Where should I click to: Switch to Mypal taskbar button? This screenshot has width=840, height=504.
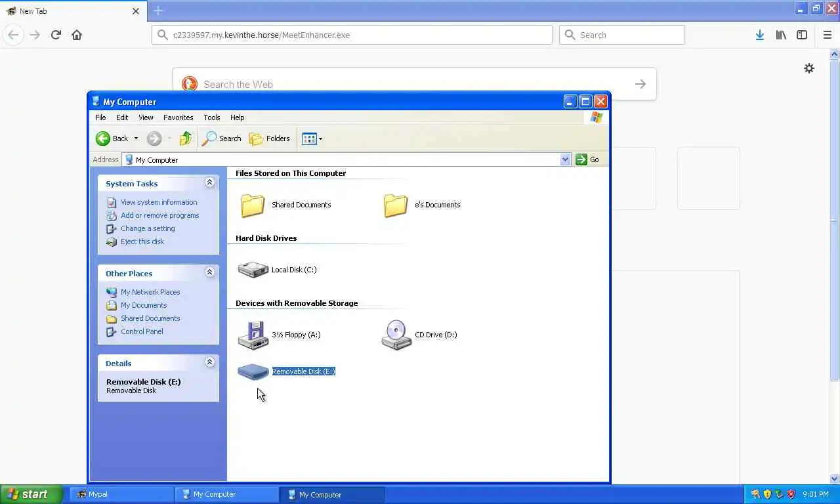pyautogui.click(x=121, y=494)
